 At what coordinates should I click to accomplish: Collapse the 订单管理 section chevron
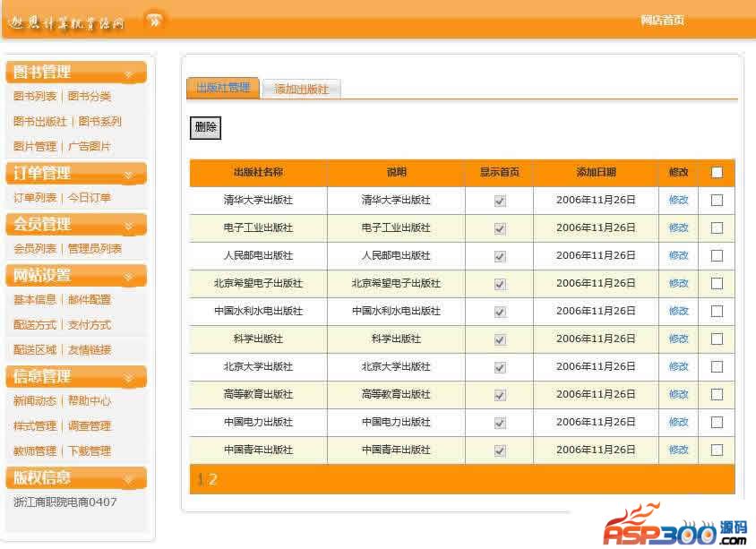point(129,176)
